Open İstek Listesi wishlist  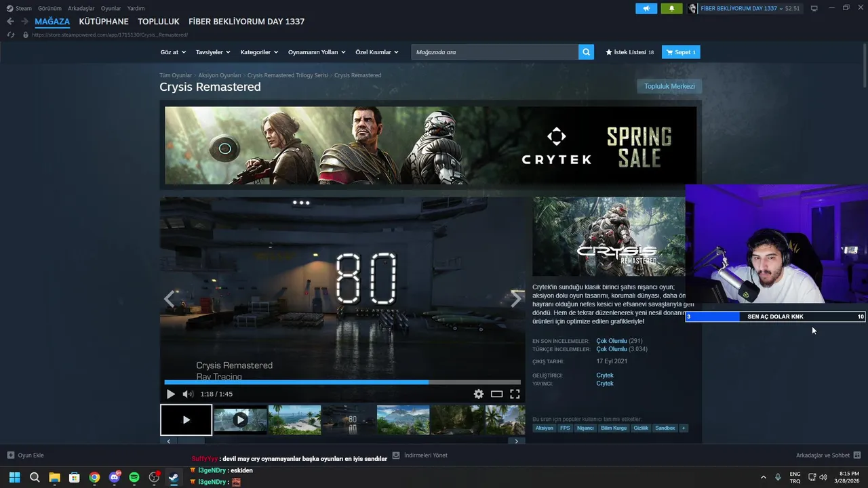click(x=630, y=52)
